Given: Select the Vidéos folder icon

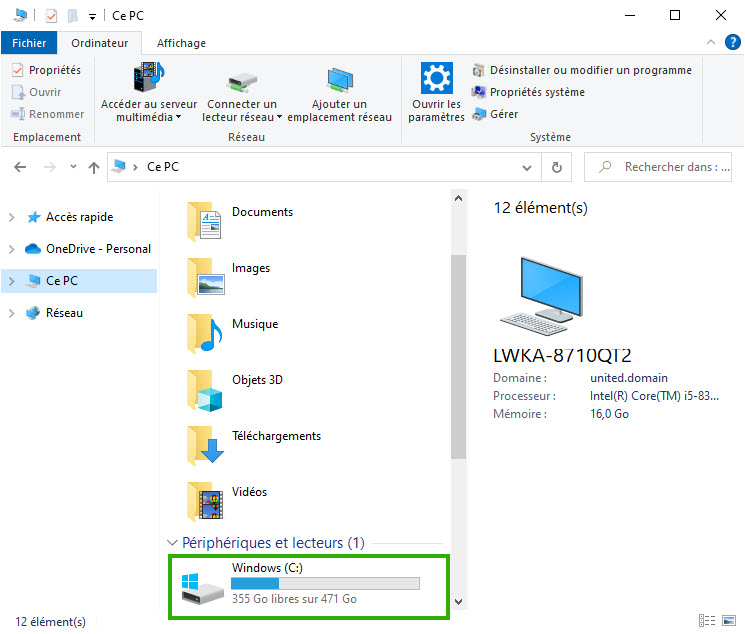Looking at the screenshot, I should [x=205, y=502].
